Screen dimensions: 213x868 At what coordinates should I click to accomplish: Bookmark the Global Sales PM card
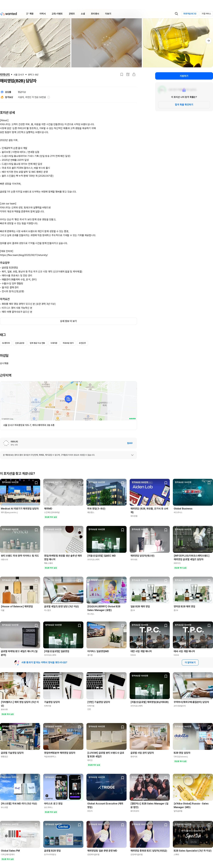pyautogui.click(x=36, y=825)
